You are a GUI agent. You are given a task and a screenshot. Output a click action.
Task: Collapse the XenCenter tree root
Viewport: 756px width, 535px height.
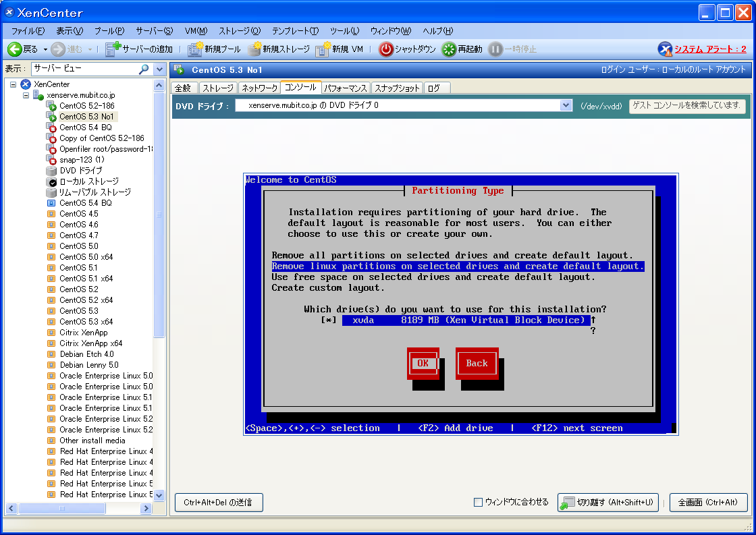tap(13, 84)
